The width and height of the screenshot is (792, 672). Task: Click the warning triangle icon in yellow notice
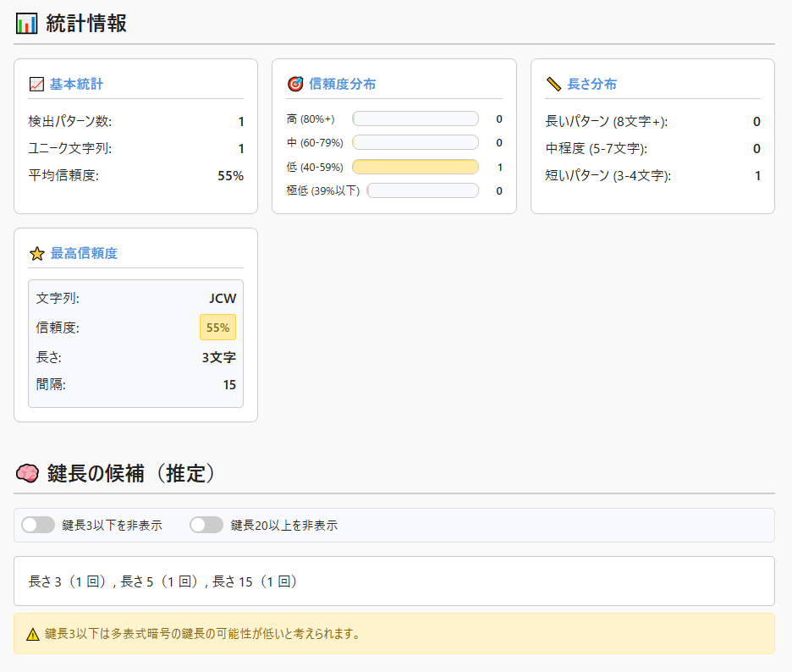[x=33, y=634]
